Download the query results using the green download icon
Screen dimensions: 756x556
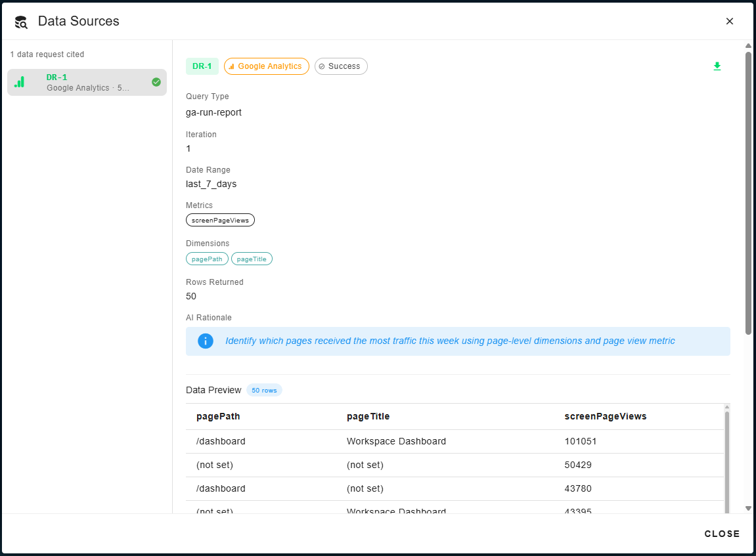[x=717, y=66]
